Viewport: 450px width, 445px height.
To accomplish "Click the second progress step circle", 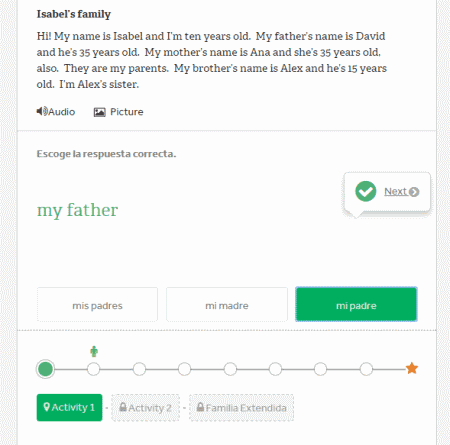I will tap(93, 369).
